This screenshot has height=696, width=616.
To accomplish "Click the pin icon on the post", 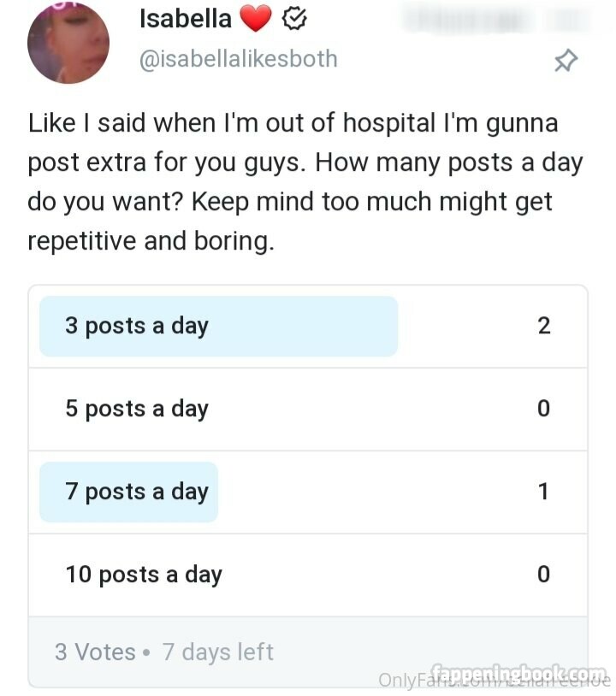I will 566,61.
